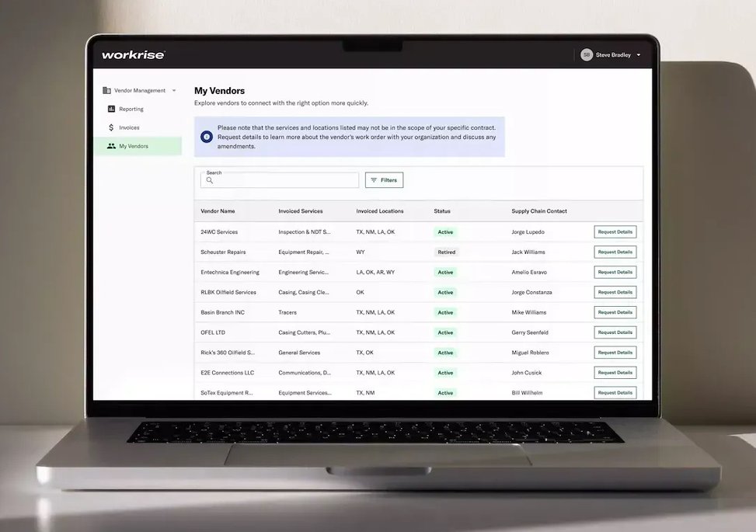Click contact Amelio Esravo

pos(529,273)
